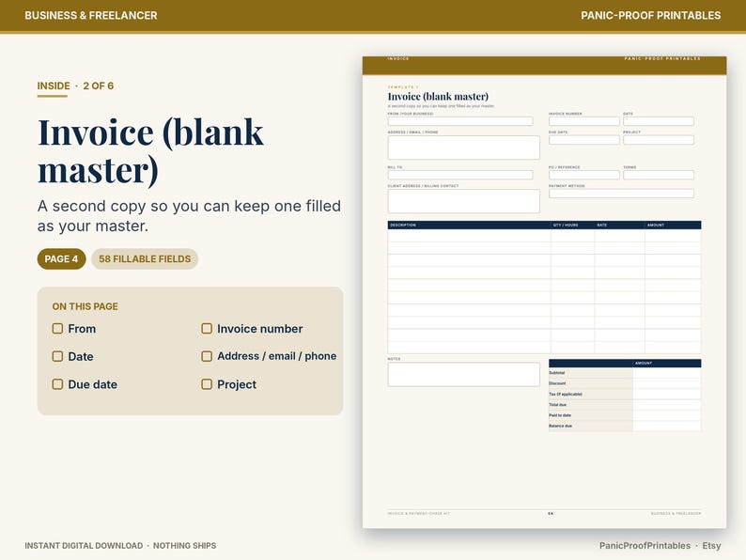Screen dimensions: 746x560
Task: Check the Date checkbox
Action: pos(57,356)
